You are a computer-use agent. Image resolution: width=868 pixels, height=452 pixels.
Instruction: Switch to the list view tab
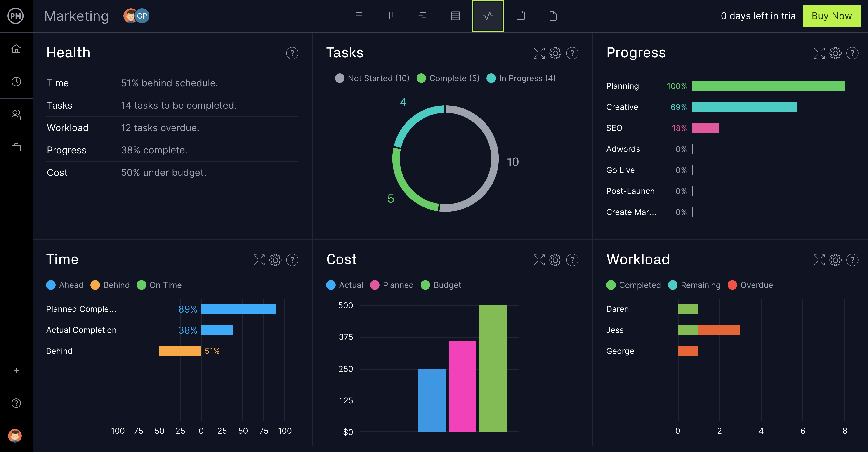coord(358,16)
